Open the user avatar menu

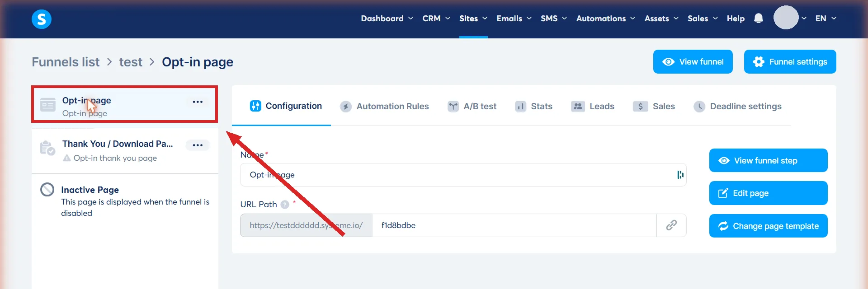(x=786, y=18)
